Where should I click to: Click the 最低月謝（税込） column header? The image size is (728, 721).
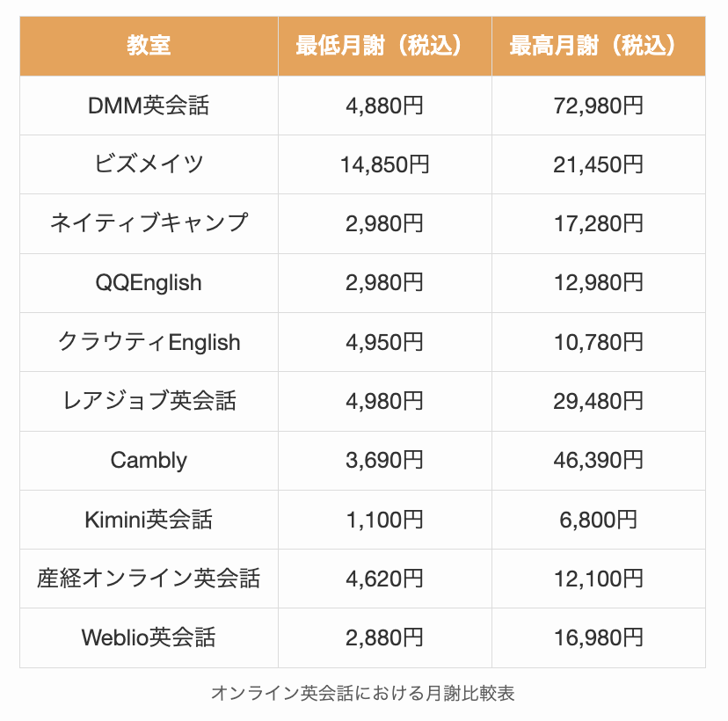[x=384, y=46]
